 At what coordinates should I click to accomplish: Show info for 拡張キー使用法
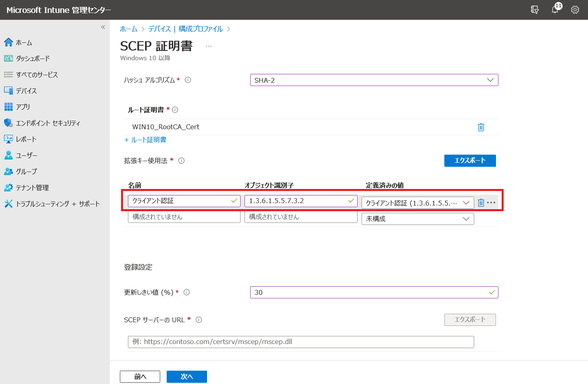(182, 161)
